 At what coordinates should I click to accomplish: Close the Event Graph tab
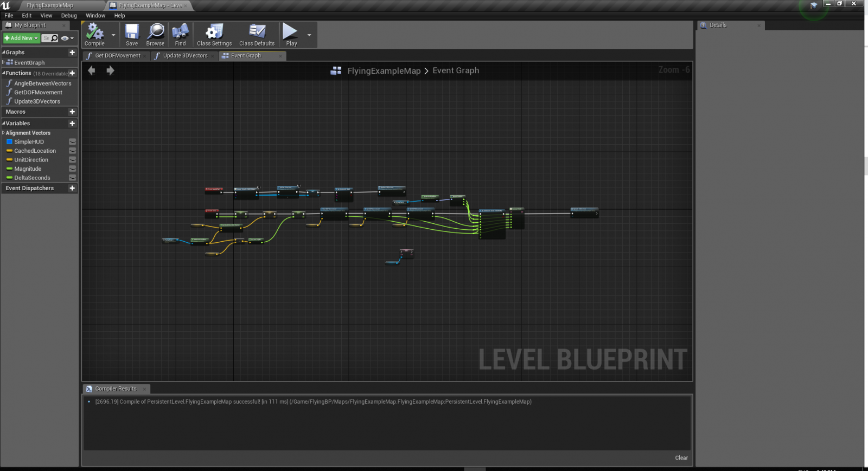tap(280, 56)
